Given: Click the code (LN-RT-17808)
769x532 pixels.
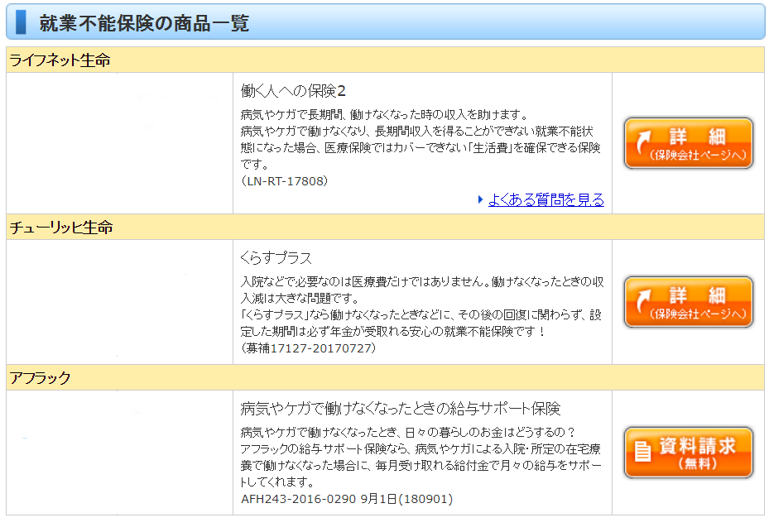Looking at the screenshot, I should tap(285, 181).
